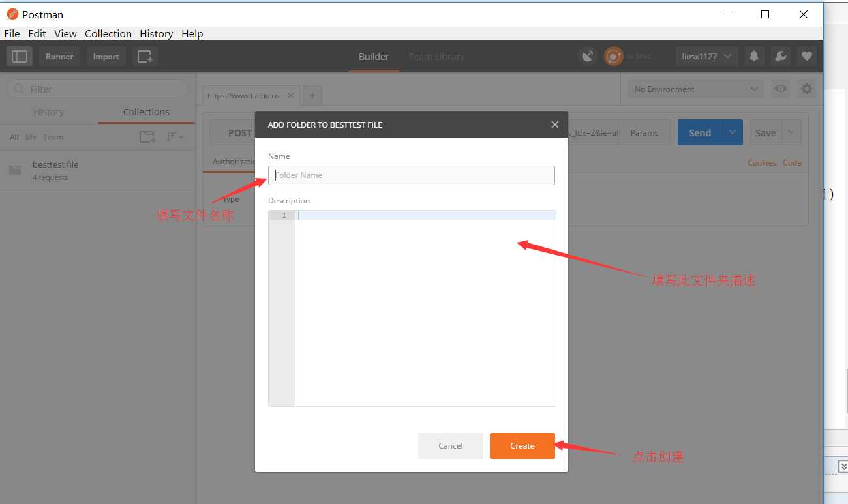Click the Params button

(x=644, y=132)
